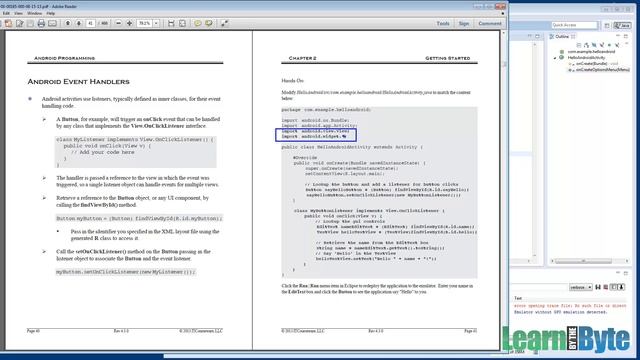Click the Hide Static Members icon in Outline
Screen dimensions: 640x360
click(x=602, y=45)
